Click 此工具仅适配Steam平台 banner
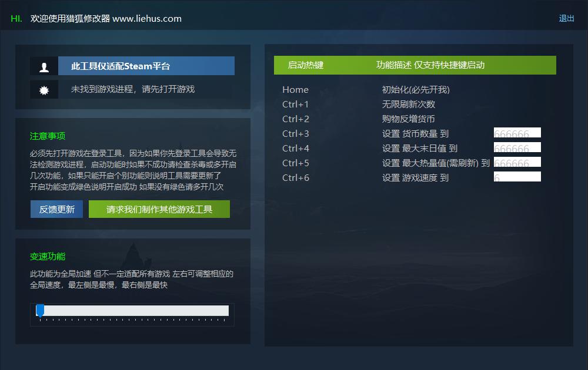Viewport: 588px width, 370px height. click(x=146, y=66)
